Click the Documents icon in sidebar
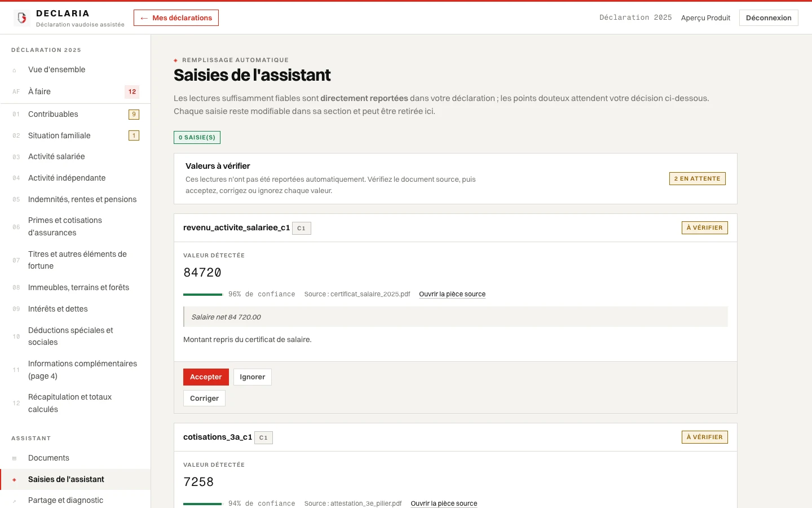Image resolution: width=812 pixels, height=508 pixels. (15, 458)
